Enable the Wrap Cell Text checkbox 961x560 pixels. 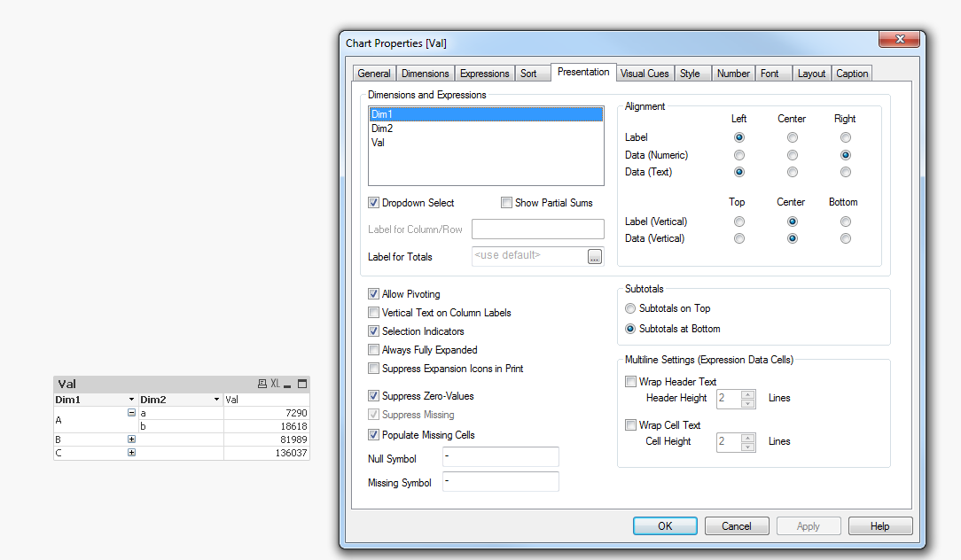[x=630, y=425]
